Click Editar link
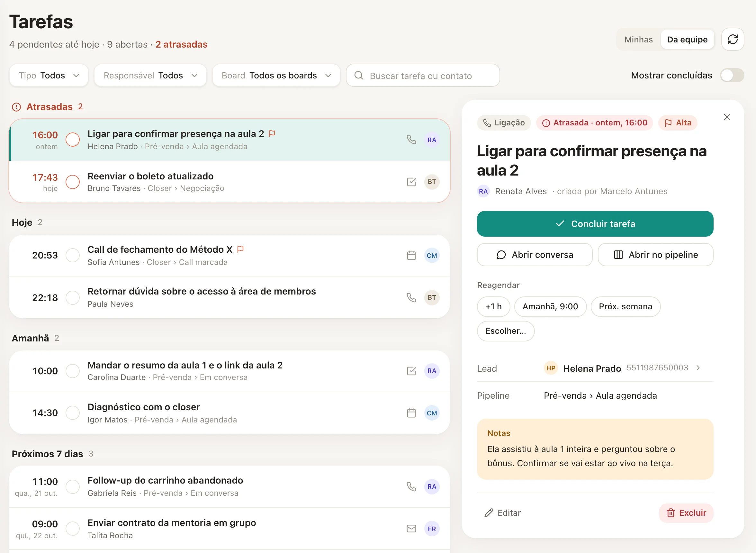The image size is (756, 553). [x=502, y=513]
